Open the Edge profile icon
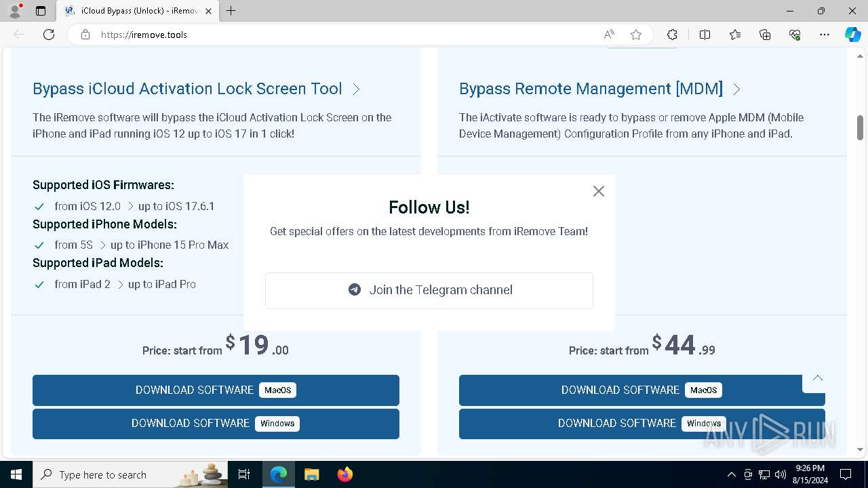Image resolution: width=868 pixels, height=488 pixels. 15,11
